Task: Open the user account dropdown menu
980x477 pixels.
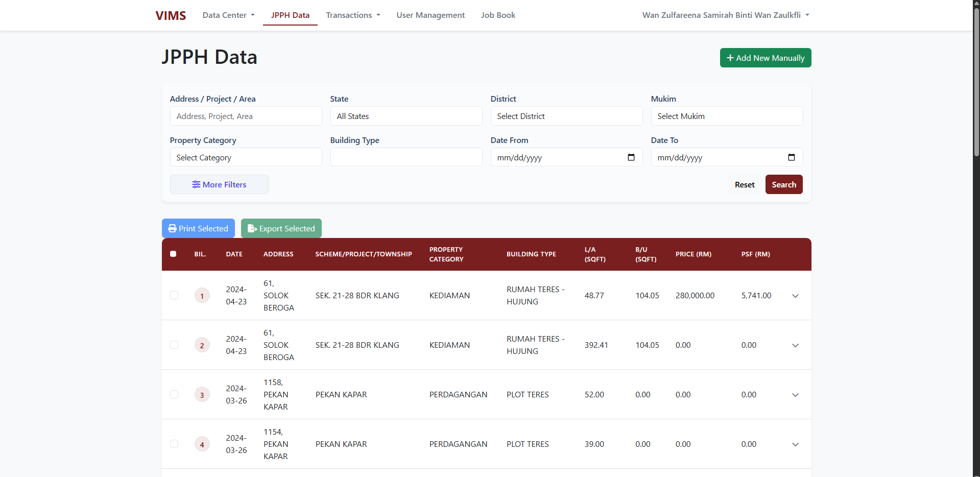Action: click(726, 15)
